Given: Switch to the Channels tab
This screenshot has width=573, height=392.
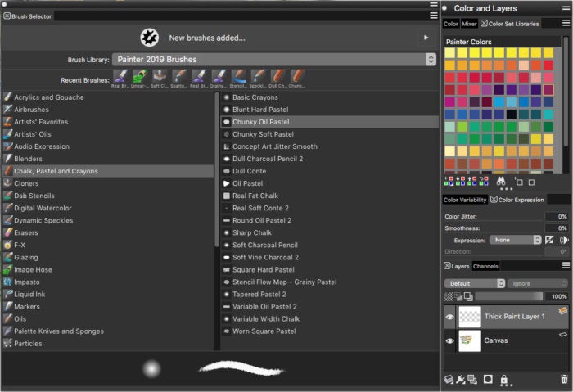Looking at the screenshot, I should 485,266.
